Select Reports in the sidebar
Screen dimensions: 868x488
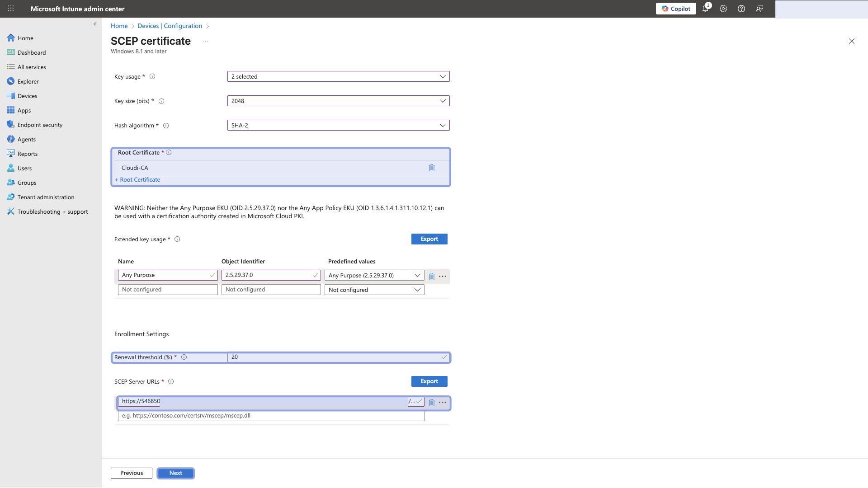click(x=27, y=154)
